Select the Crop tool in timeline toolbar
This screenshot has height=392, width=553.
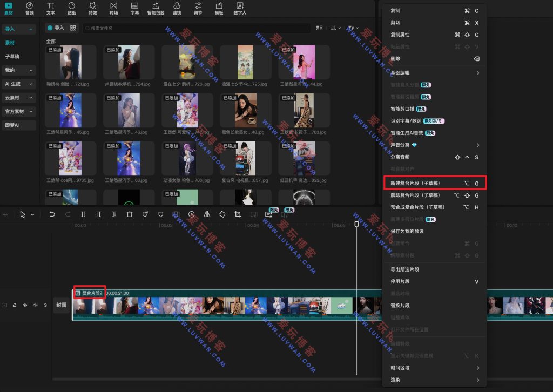[237, 214]
